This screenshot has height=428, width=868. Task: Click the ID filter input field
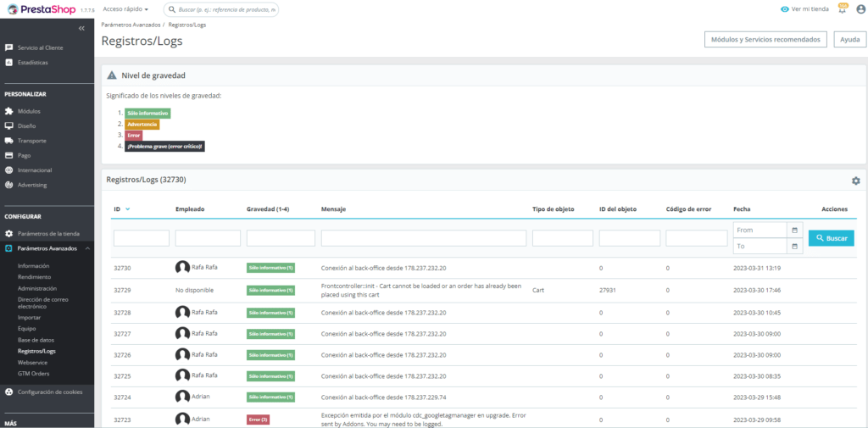[x=142, y=238]
